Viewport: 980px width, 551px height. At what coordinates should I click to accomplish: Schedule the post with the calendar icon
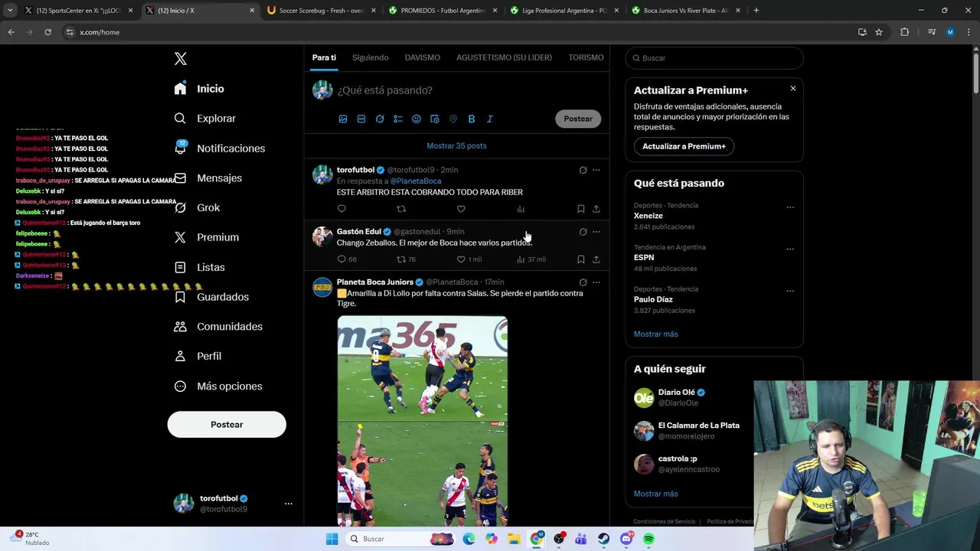[x=435, y=119]
